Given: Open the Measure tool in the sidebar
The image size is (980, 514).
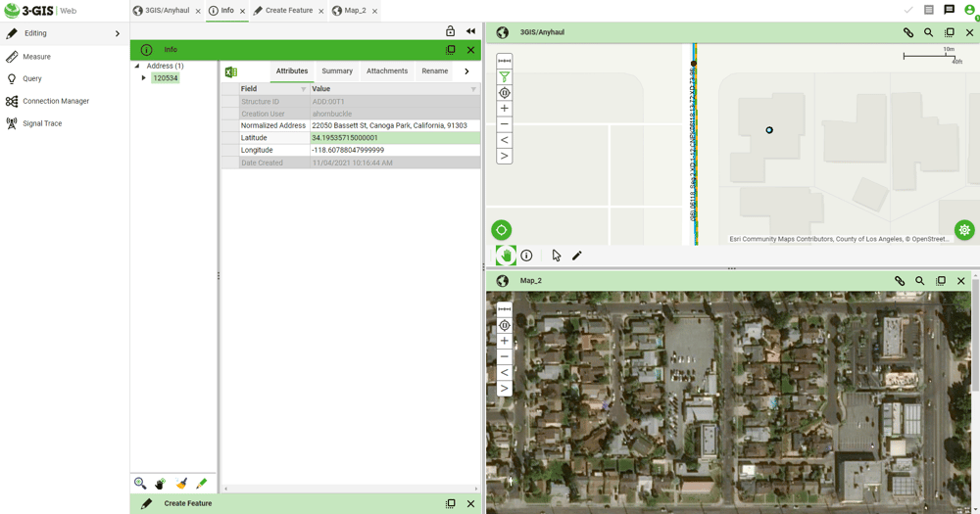Looking at the screenshot, I should (36, 56).
